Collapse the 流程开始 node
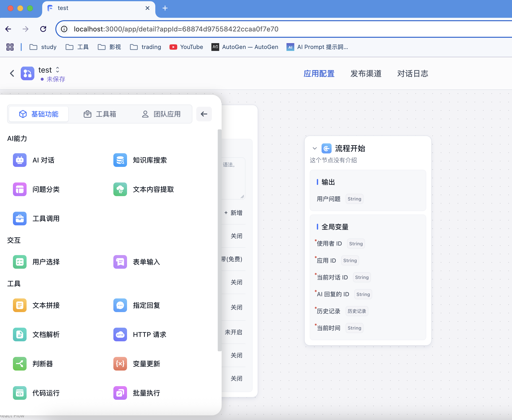 pos(315,148)
